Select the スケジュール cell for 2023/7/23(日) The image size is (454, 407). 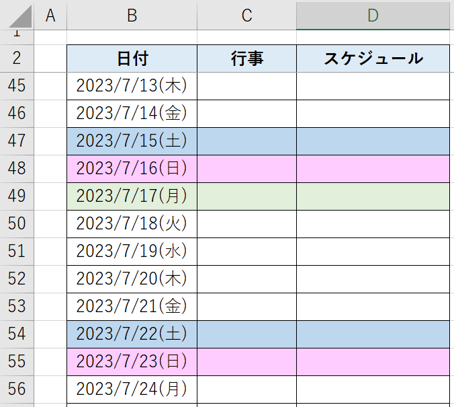[x=373, y=362]
